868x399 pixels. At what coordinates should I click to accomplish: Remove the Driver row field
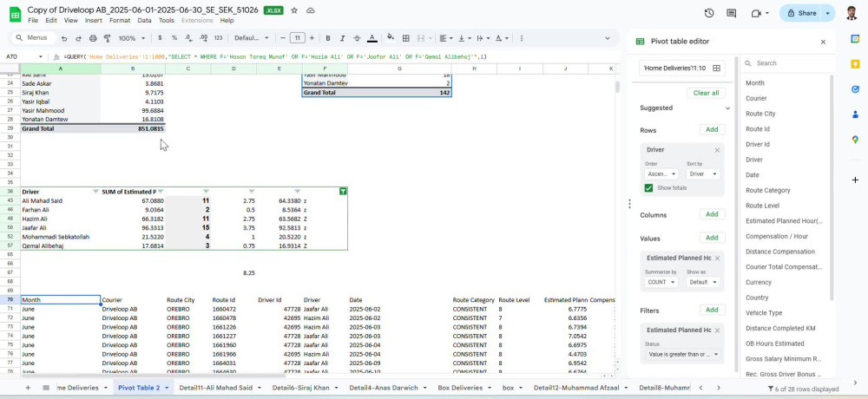coord(718,150)
